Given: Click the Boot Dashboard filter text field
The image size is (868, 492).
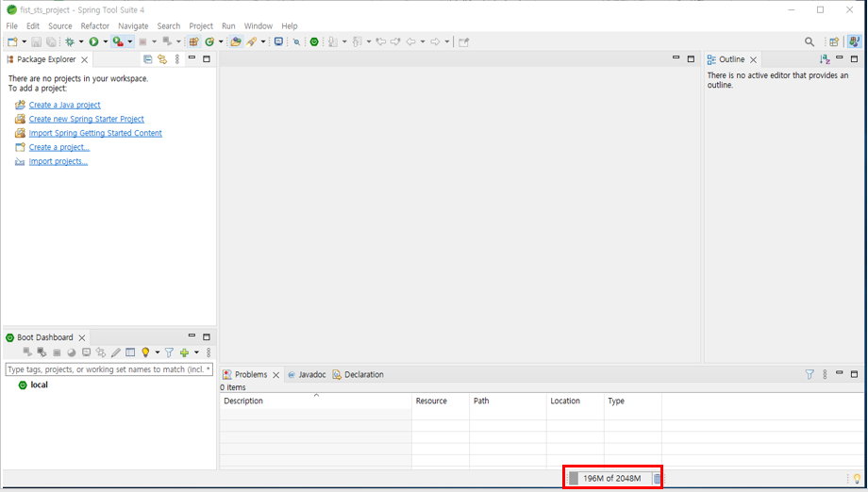Looking at the screenshot, I should coord(109,369).
